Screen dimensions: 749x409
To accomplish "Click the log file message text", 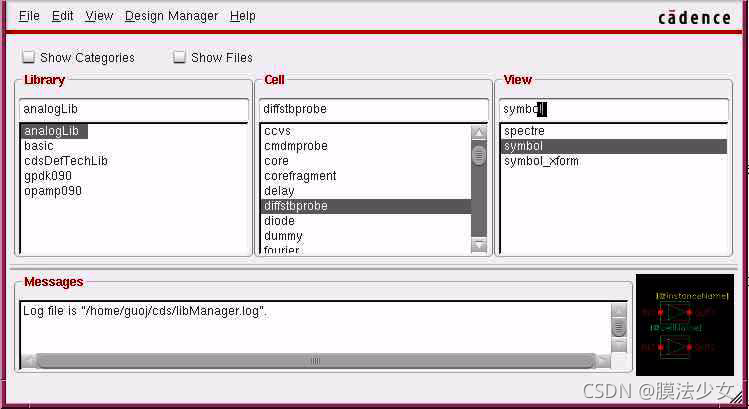I will pyautogui.click(x=145, y=311).
